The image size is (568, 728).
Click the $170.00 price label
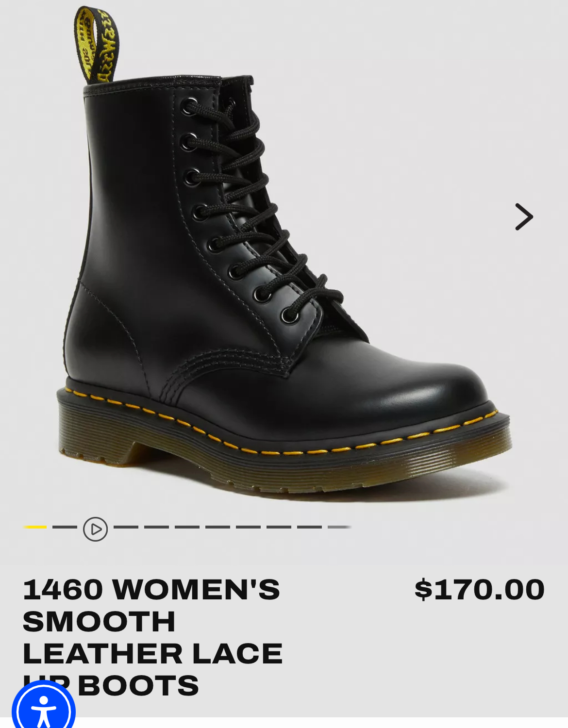point(480,589)
